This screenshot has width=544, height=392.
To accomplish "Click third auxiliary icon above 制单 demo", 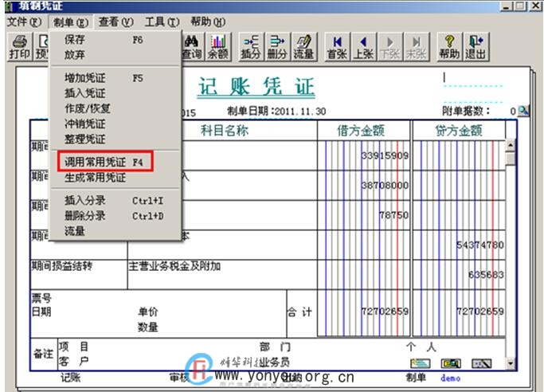I will click(482, 363).
